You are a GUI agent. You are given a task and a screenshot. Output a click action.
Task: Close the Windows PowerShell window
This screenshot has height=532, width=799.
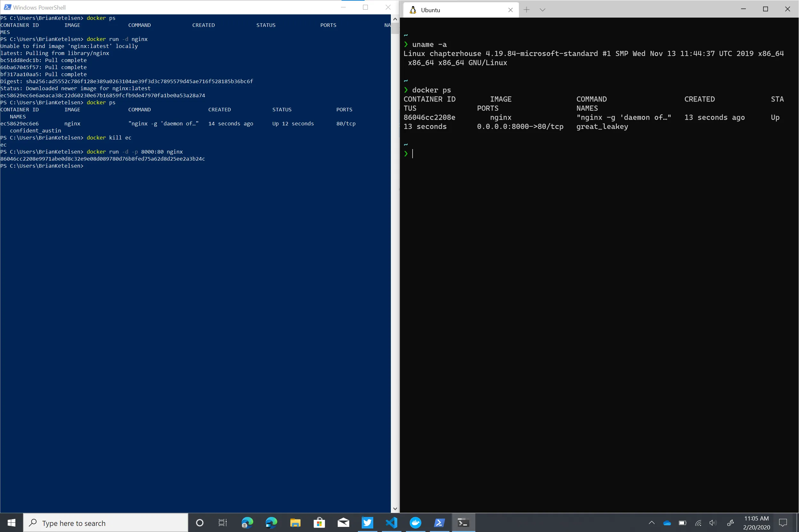point(388,7)
